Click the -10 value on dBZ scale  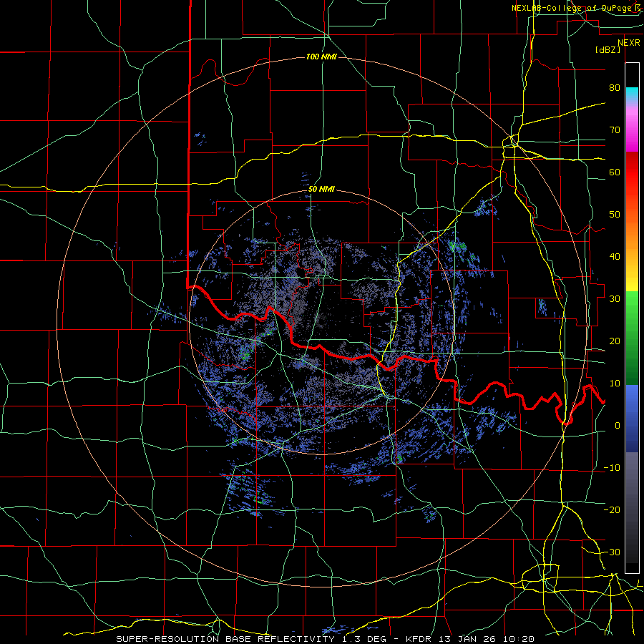click(612, 467)
